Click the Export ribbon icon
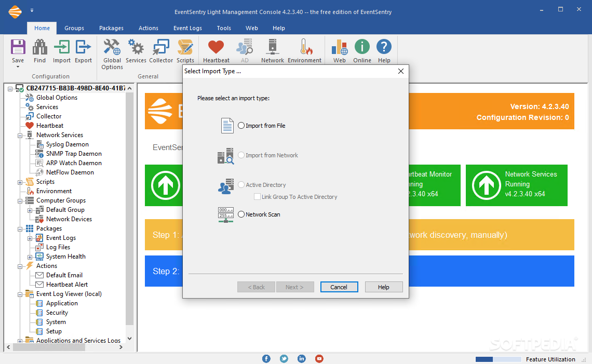This screenshot has width=592, height=364. point(83,47)
